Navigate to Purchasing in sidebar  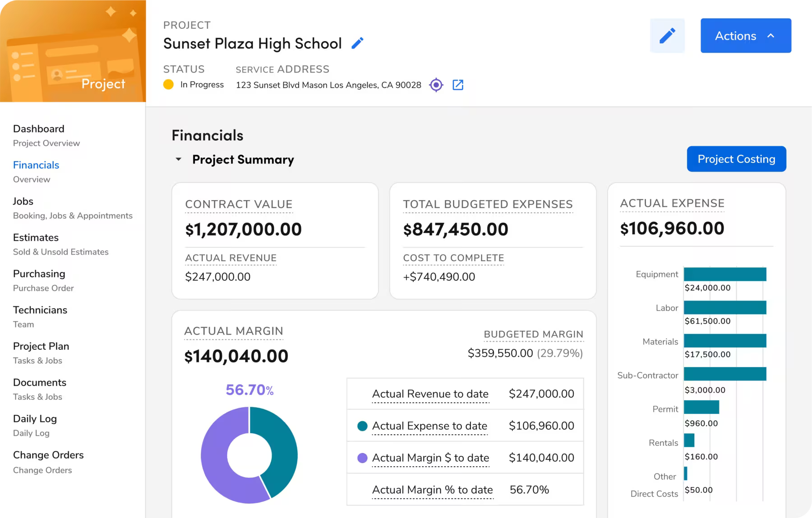(39, 274)
